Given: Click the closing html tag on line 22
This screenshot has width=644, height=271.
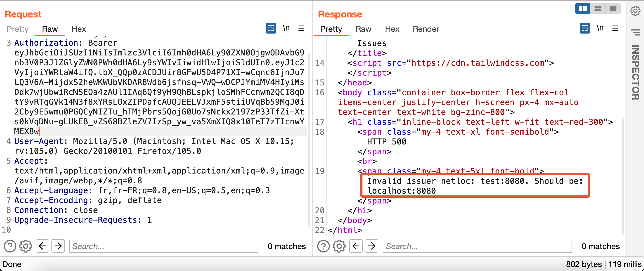Looking at the screenshot, I should point(345,230).
